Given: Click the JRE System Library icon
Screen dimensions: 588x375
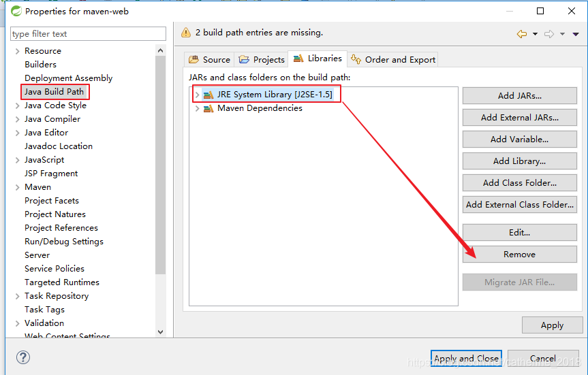Looking at the screenshot, I should click(208, 95).
